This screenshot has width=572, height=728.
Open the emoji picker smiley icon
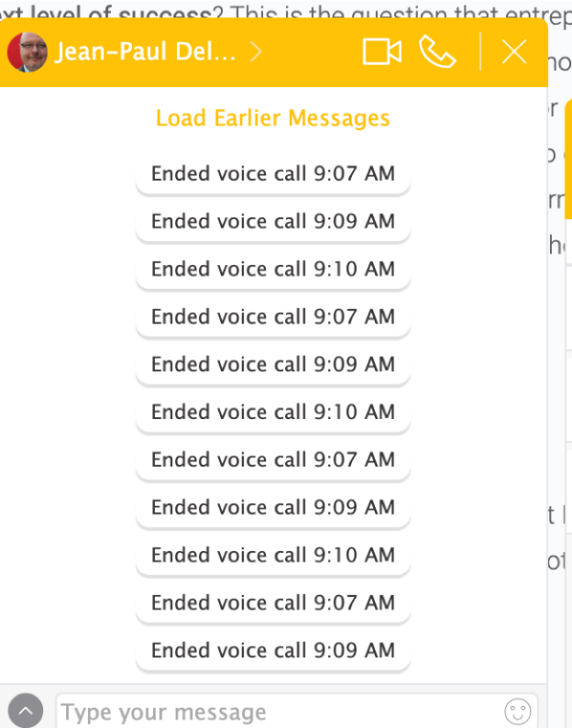point(518,711)
